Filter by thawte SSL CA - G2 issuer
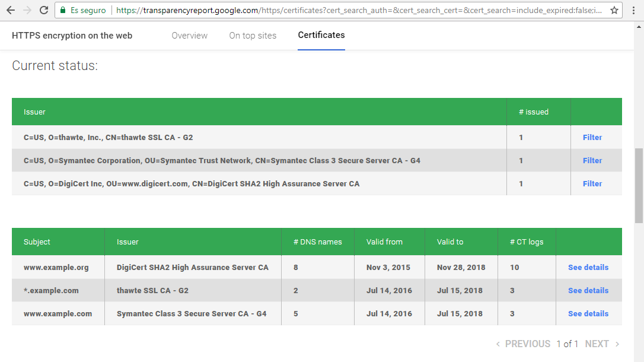Image resolution: width=644 pixels, height=362 pixels. [x=592, y=137]
